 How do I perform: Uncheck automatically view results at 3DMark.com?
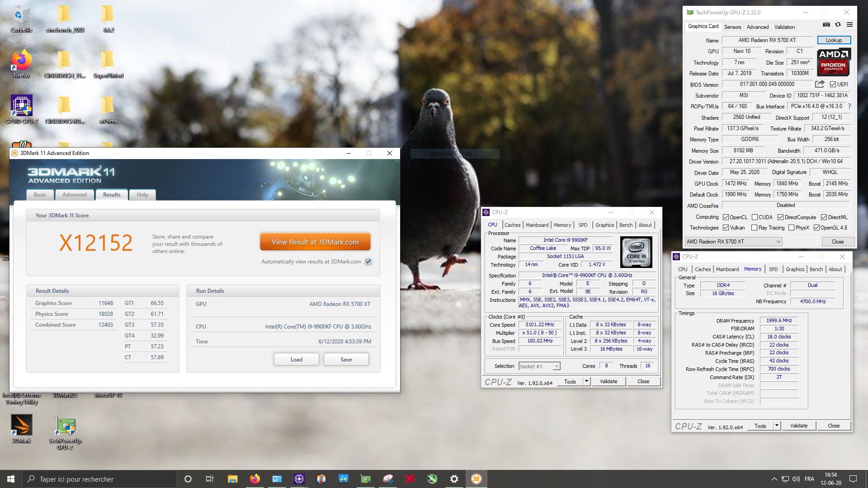coord(368,262)
